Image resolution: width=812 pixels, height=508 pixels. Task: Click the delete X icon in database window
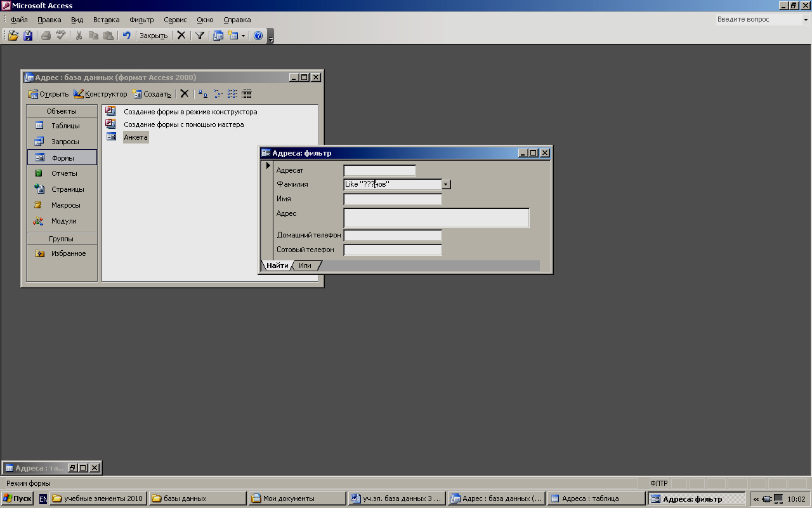coord(184,94)
